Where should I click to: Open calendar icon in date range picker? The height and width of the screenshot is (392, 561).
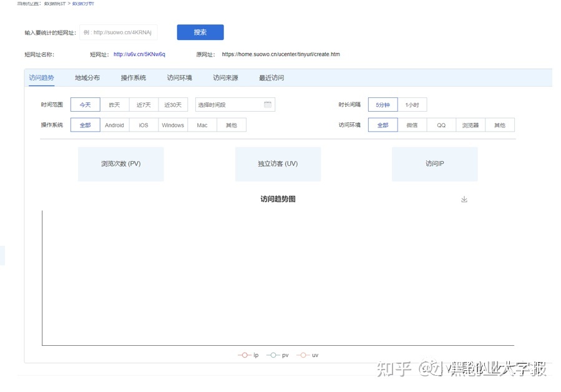coord(268,105)
